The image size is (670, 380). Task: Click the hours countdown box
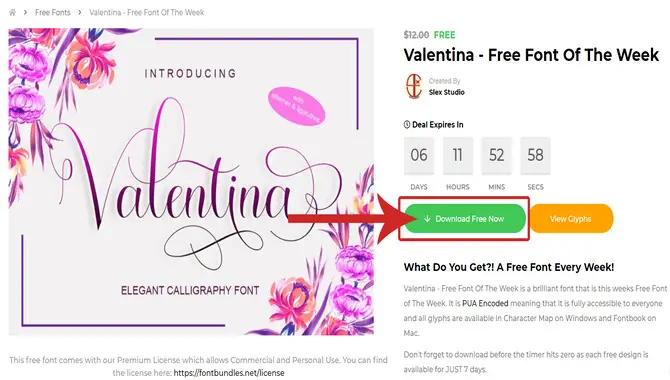458,155
